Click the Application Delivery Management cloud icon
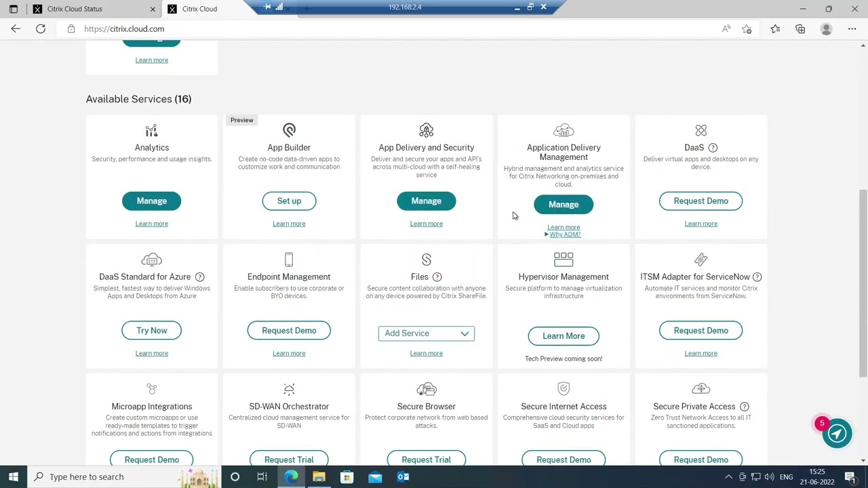868x488 pixels. [x=564, y=130]
